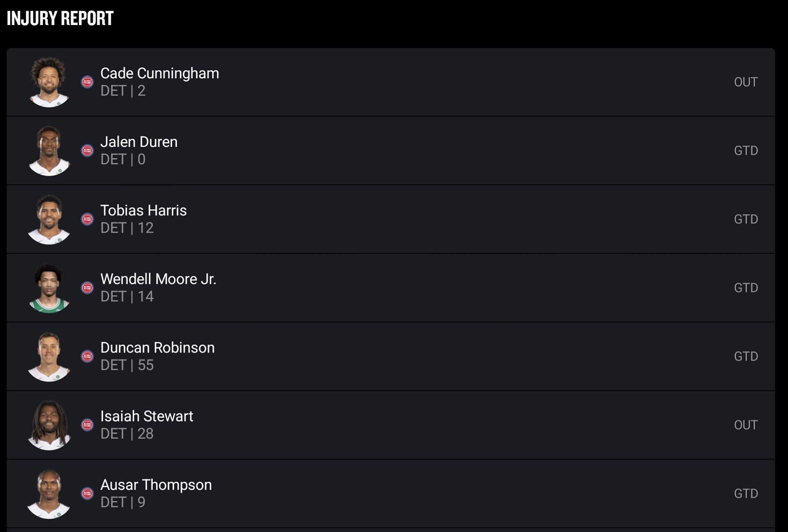Click the Pistons logo beside Duncan Robinson
Viewport: 788px width, 532px height.
tap(87, 356)
